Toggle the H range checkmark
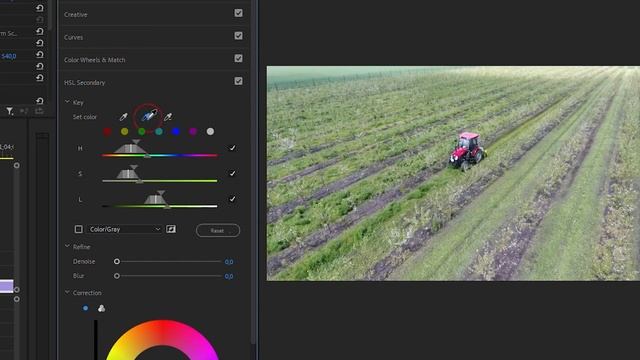The width and height of the screenshot is (640, 360). pyautogui.click(x=232, y=148)
